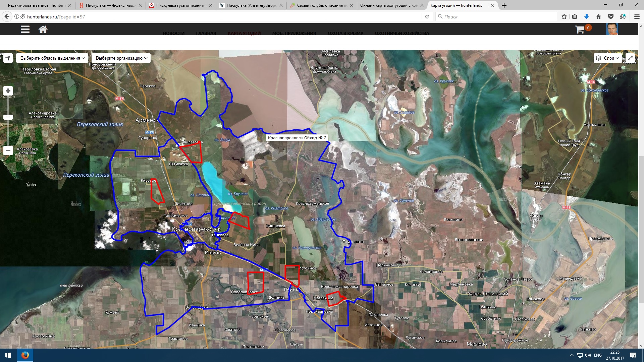Toggle fullscreen map view
The height and width of the screenshot is (362, 644).
(630, 58)
